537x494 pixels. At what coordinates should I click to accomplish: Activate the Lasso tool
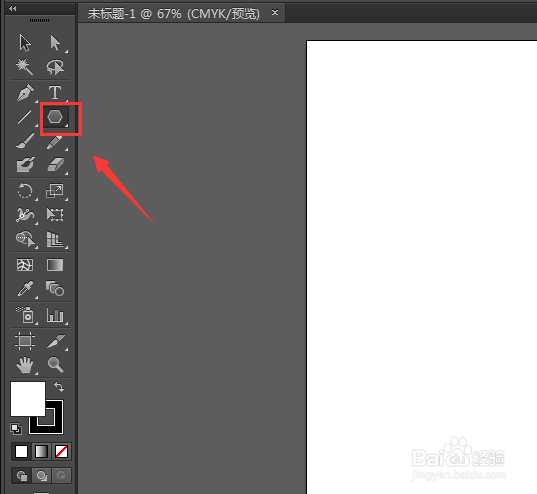[x=55, y=67]
